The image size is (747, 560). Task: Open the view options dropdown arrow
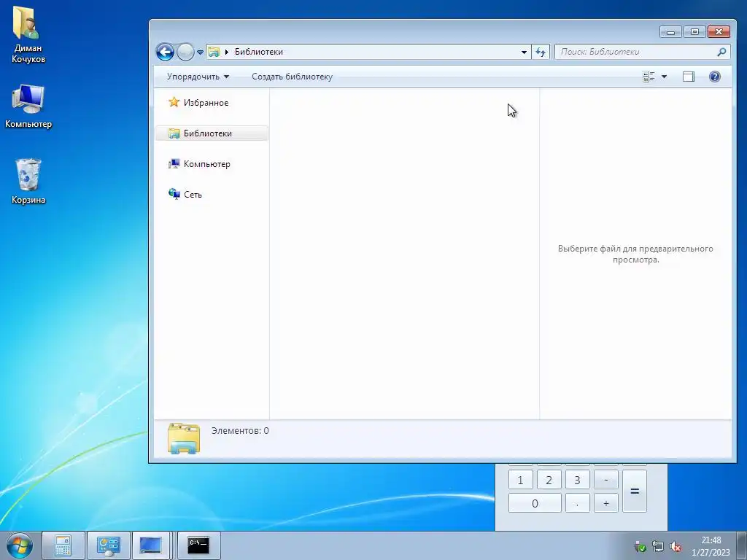664,77
